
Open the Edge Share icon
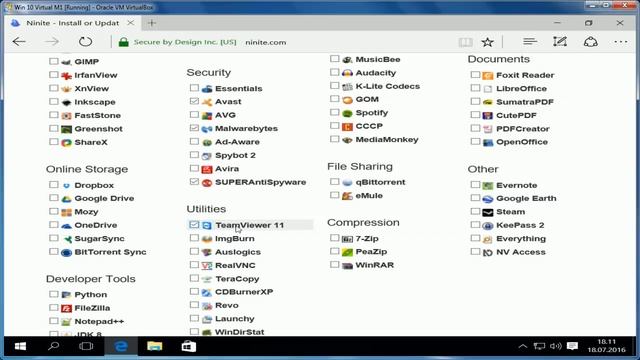pyautogui.click(x=590, y=41)
